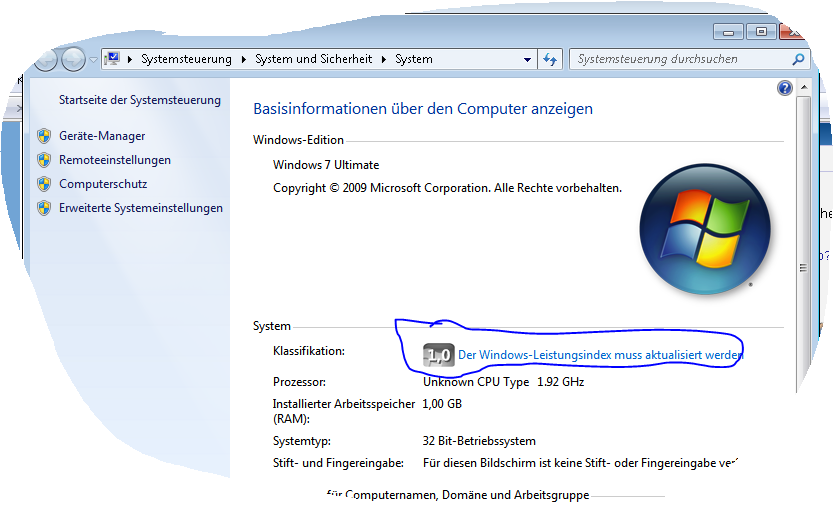
Task: Click the back navigation arrow
Action: pos(46,59)
